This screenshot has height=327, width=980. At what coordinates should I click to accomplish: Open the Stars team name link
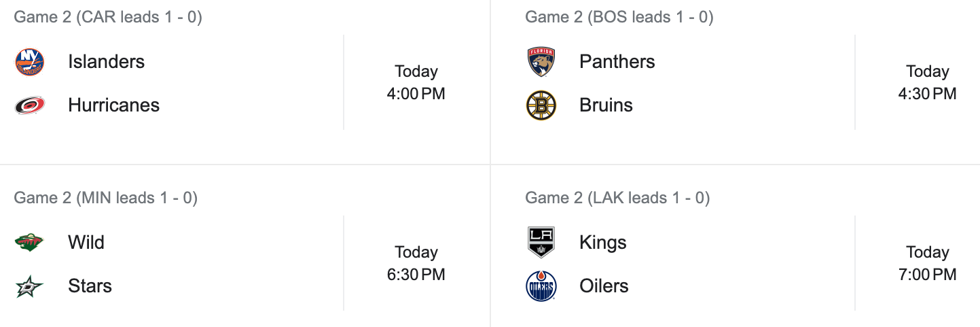(90, 286)
